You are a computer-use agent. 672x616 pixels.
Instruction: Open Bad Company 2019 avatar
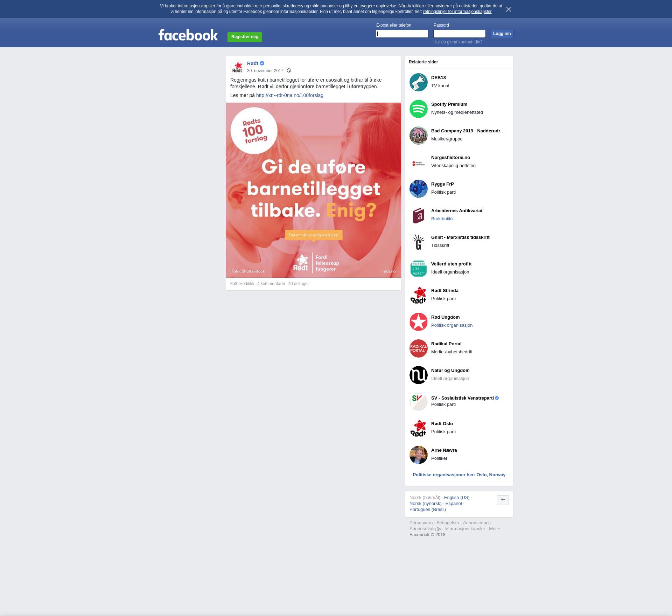pyautogui.click(x=419, y=136)
